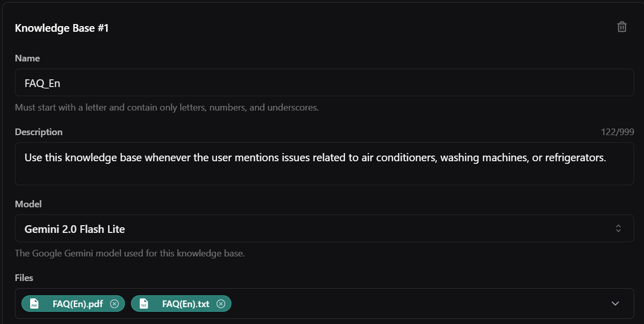Click the up-down chevron icon on the Model selector
The height and width of the screenshot is (324, 644).
[618, 228]
